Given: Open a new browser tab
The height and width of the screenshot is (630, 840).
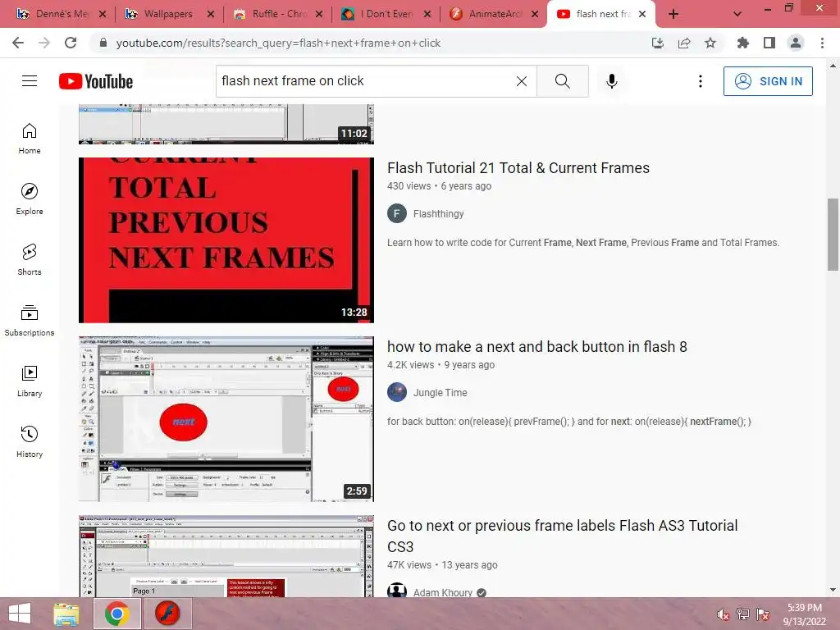Looking at the screenshot, I should click(x=673, y=14).
